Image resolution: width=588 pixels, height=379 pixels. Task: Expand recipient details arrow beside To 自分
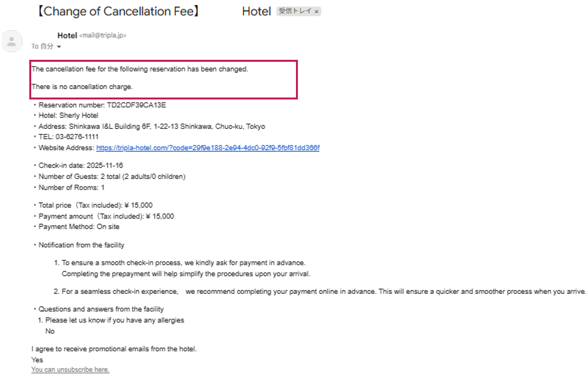(x=59, y=47)
